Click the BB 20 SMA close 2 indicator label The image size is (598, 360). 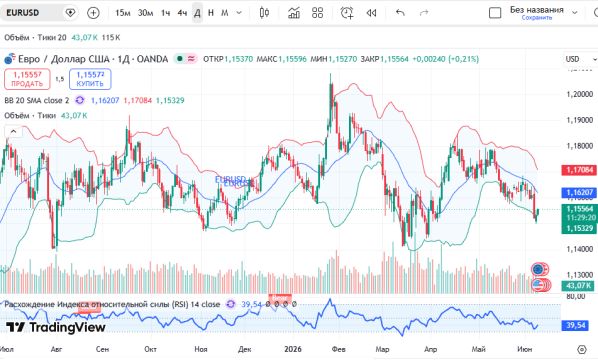click(x=37, y=100)
